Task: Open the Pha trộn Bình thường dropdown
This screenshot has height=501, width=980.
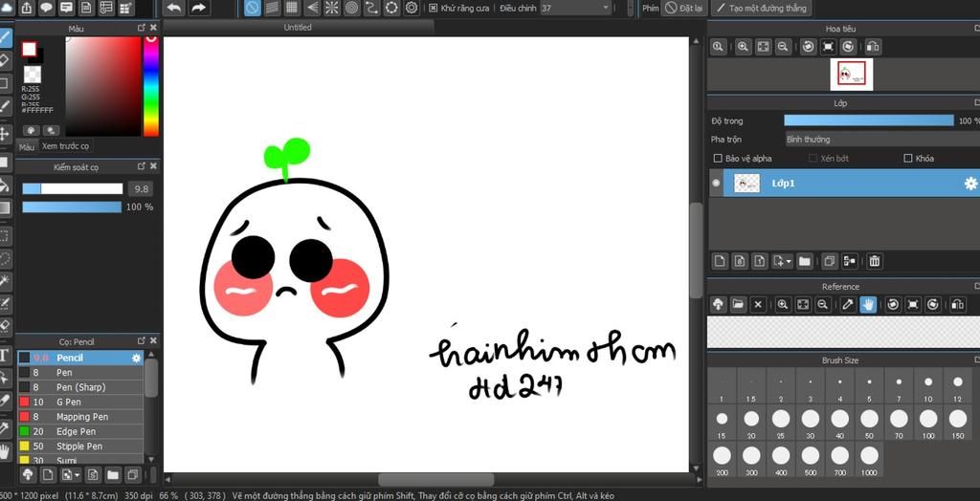Action: pyautogui.click(x=881, y=140)
